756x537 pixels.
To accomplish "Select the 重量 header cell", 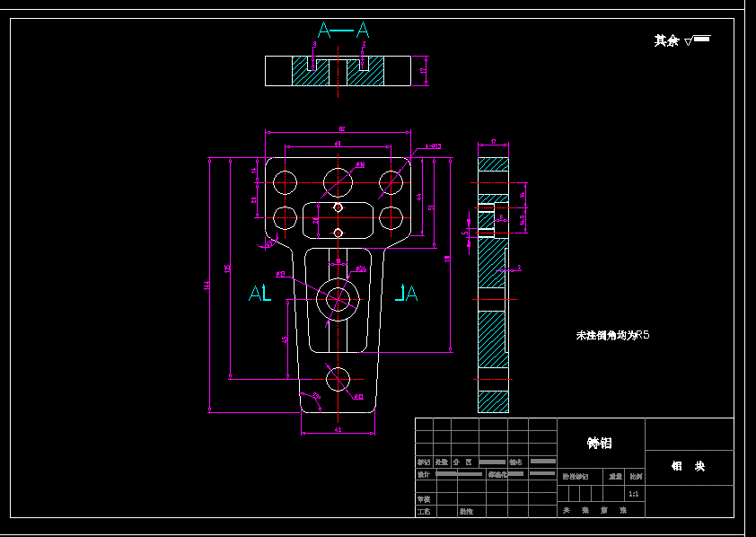I will pos(615,477).
